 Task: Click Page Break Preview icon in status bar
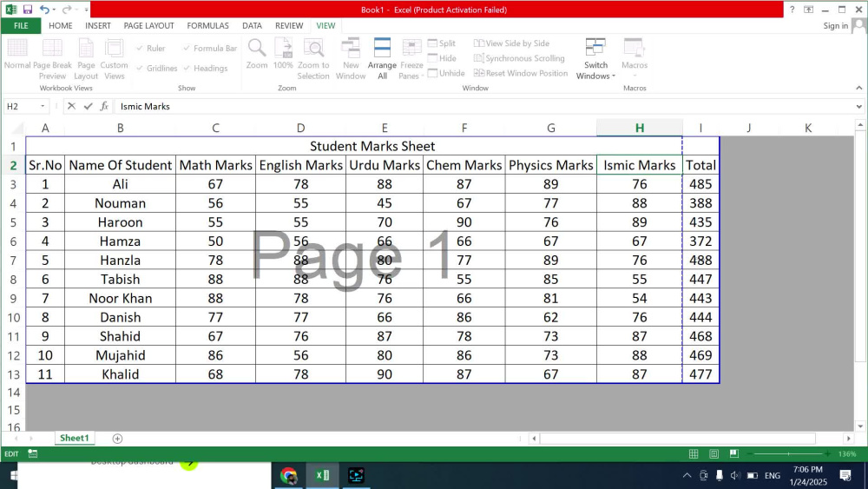click(734, 453)
